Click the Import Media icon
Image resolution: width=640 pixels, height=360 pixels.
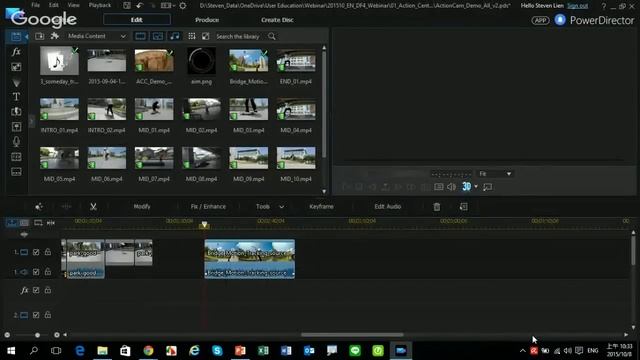click(x=40, y=36)
